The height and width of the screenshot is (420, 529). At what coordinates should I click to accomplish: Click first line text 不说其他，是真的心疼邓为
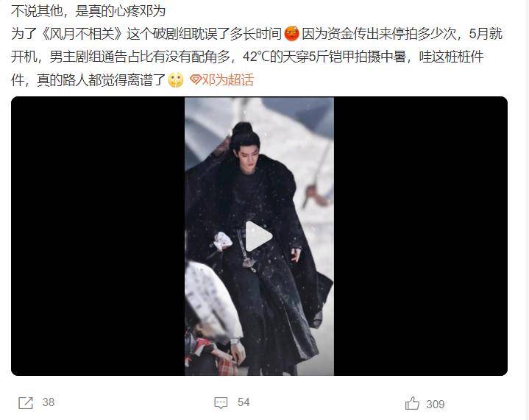coord(88,11)
